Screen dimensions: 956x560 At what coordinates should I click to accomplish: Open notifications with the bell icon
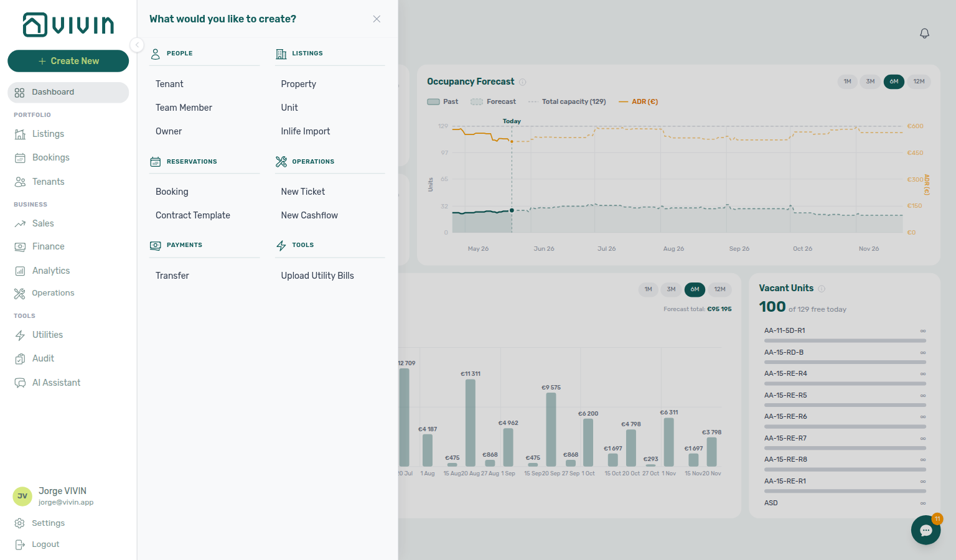click(924, 34)
